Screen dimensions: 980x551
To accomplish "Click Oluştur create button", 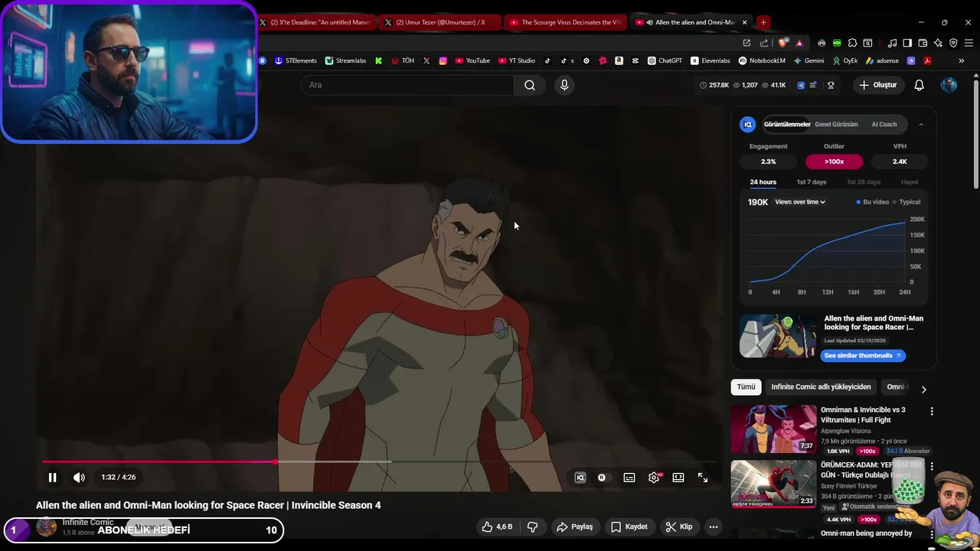I will 877,85.
